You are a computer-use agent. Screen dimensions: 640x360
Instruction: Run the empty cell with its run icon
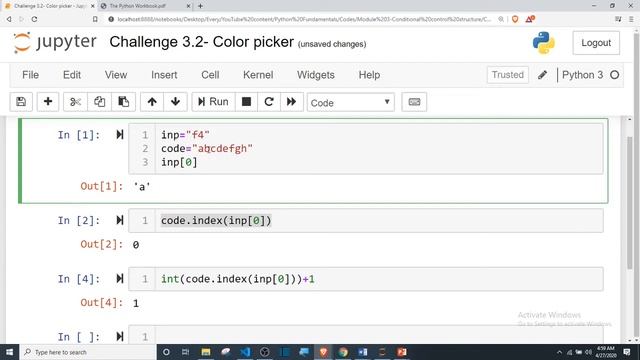(x=120, y=337)
